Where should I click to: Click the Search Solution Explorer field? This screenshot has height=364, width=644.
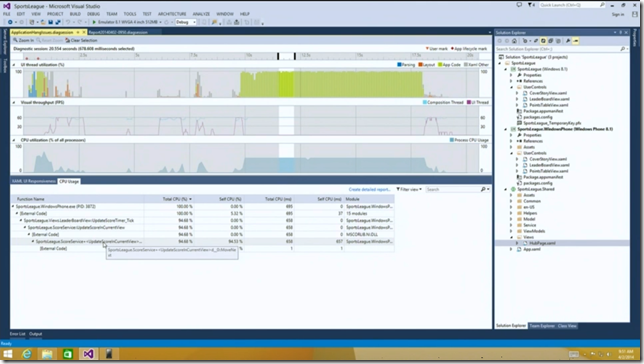[x=561, y=49]
